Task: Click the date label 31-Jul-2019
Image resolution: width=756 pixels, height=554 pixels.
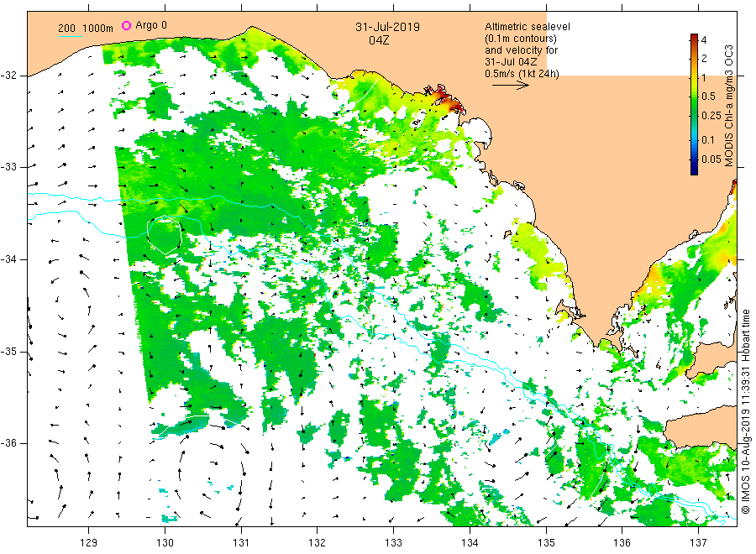Action: click(387, 27)
